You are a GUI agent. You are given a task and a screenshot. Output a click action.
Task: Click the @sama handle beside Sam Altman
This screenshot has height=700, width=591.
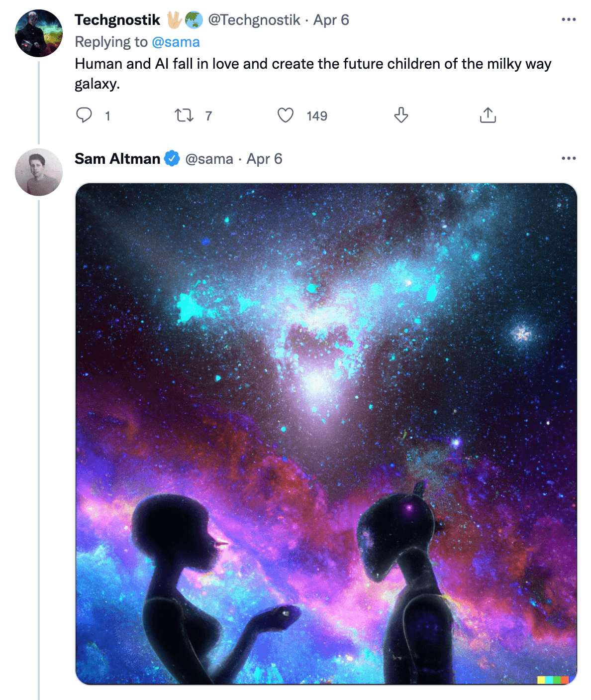point(209,159)
